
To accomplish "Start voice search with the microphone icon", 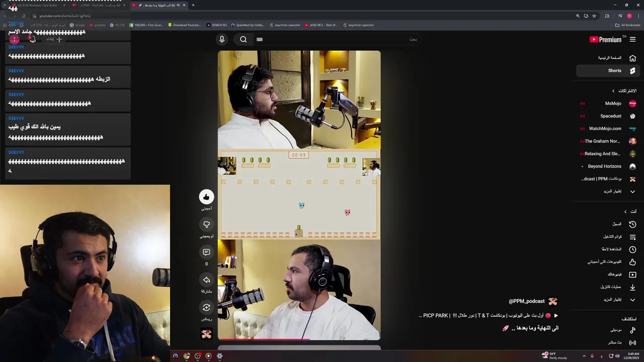I will pos(222,39).
